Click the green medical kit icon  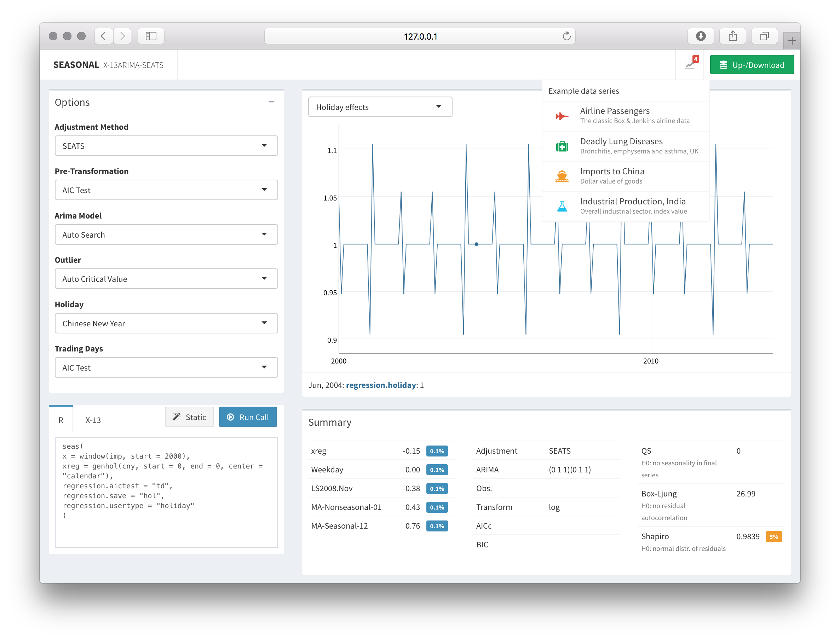click(562, 146)
